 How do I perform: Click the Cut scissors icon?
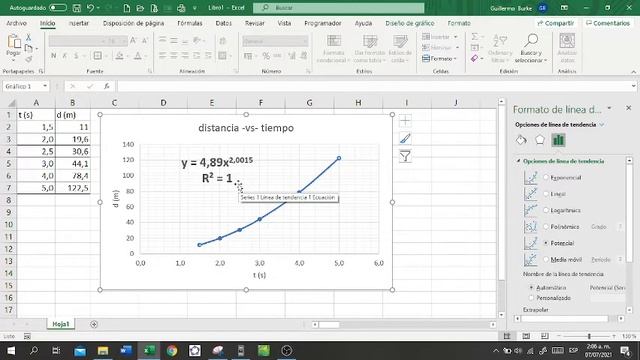(29, 38)
